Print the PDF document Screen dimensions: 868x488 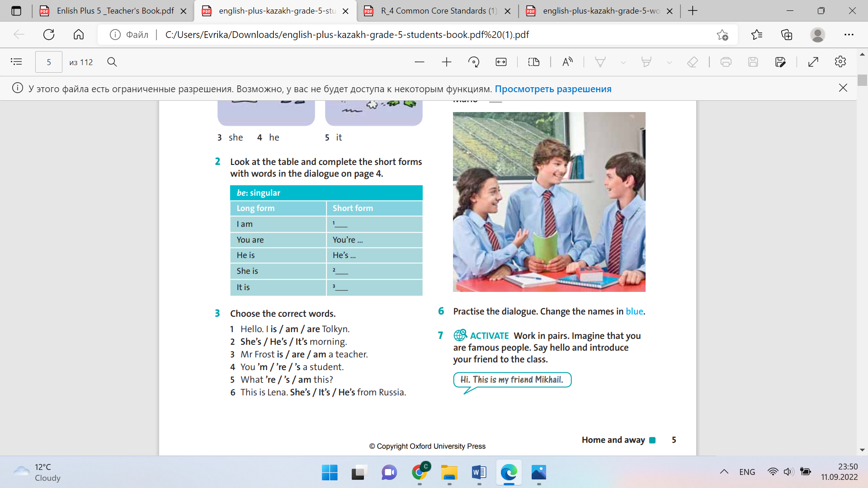pos(726,62)
